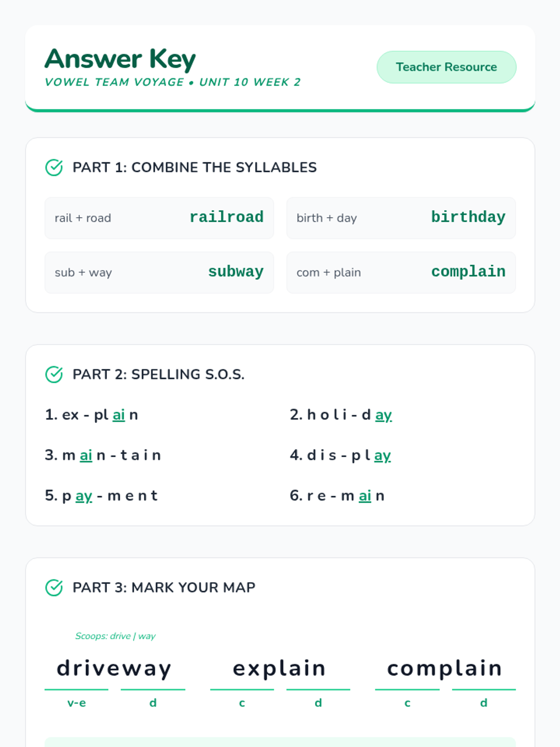Select the birthday answer card
The image size is (560, 747).
pos(401,218)
